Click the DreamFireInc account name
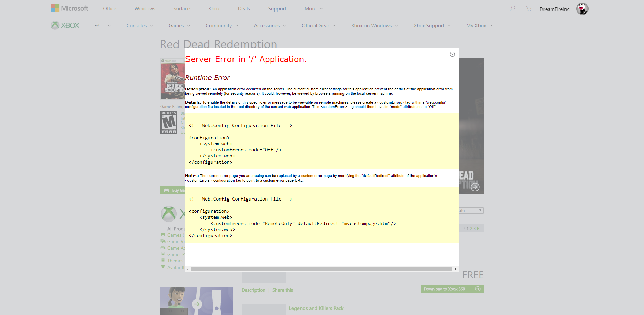 tap(554, 9)
